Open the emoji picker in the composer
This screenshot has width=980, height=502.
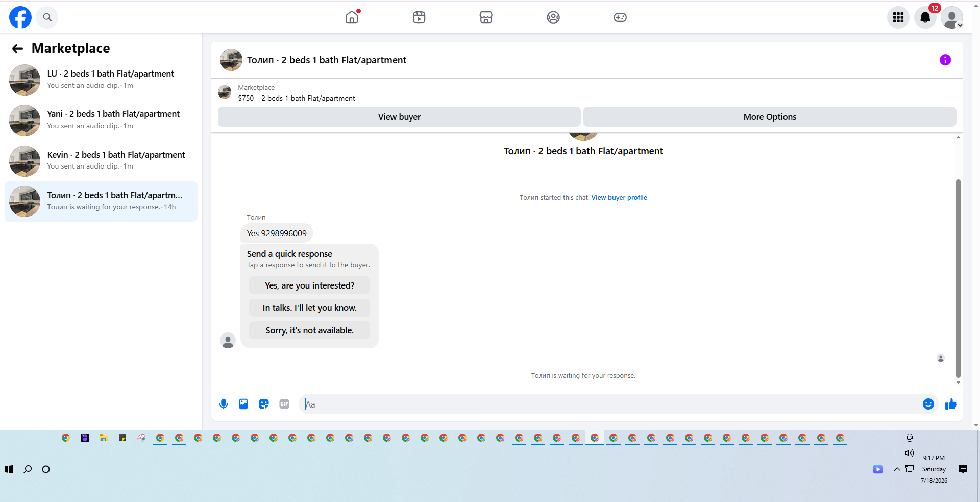click(928, 404)
